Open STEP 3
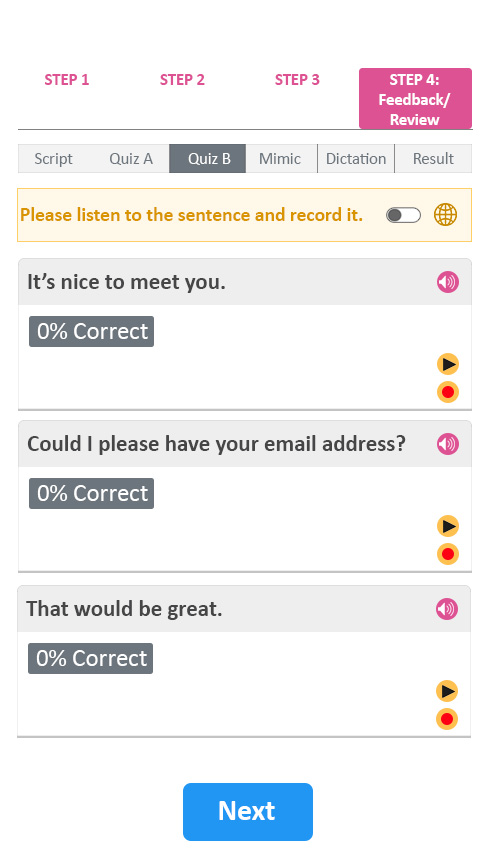This screenshot has height=864, width=490. point(297,80)
